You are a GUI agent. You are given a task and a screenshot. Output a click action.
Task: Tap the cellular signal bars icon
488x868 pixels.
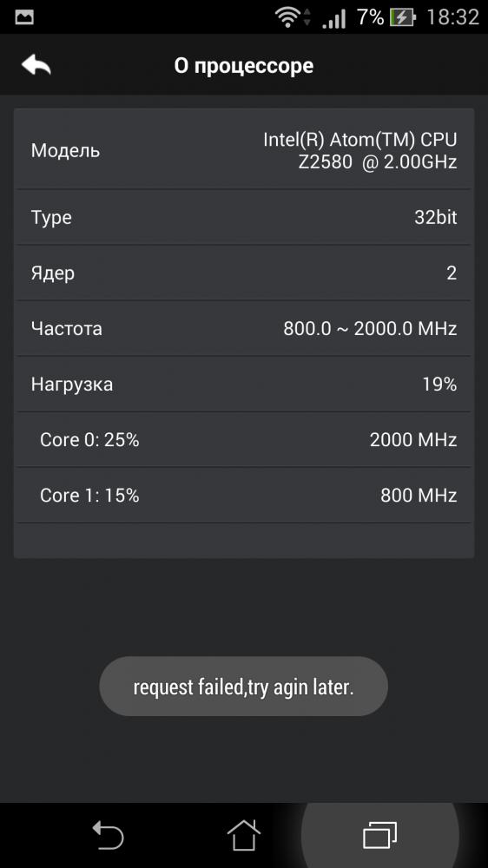(x=333, y=17)
